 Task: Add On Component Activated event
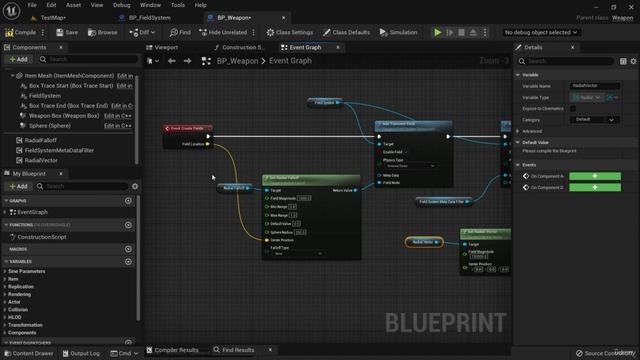click(x=595, y=176)
